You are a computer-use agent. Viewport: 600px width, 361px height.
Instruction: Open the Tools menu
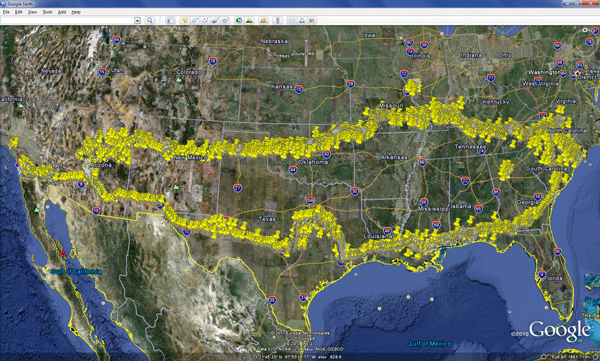coord(47,12)
